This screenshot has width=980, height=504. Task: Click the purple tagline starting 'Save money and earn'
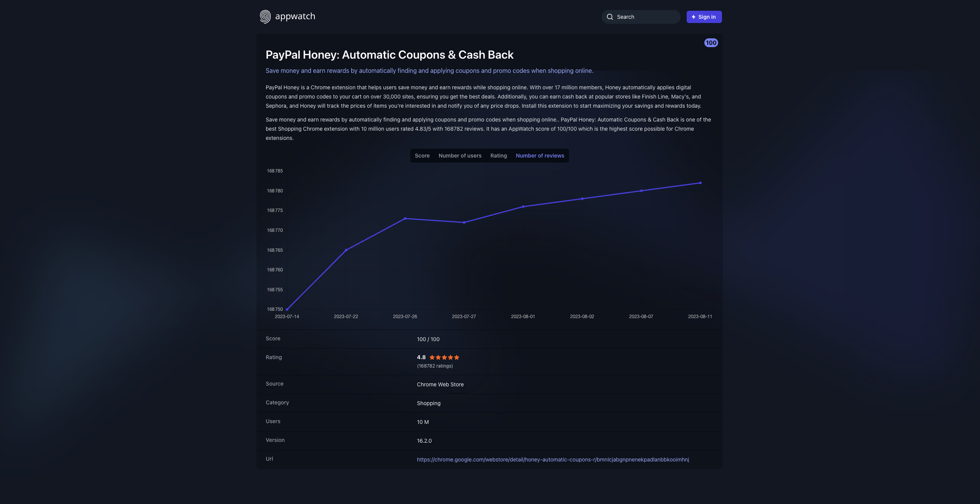429,71
